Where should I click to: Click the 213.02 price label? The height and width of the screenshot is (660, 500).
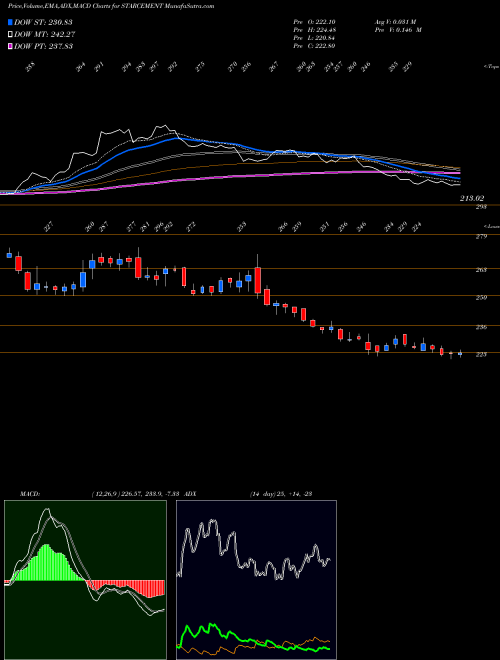pos(472,198)
